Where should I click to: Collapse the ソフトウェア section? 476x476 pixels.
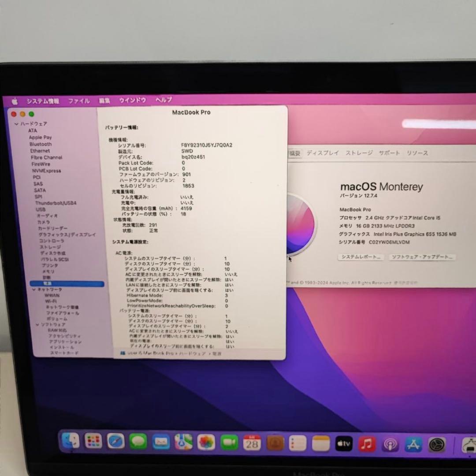[37, 325]
